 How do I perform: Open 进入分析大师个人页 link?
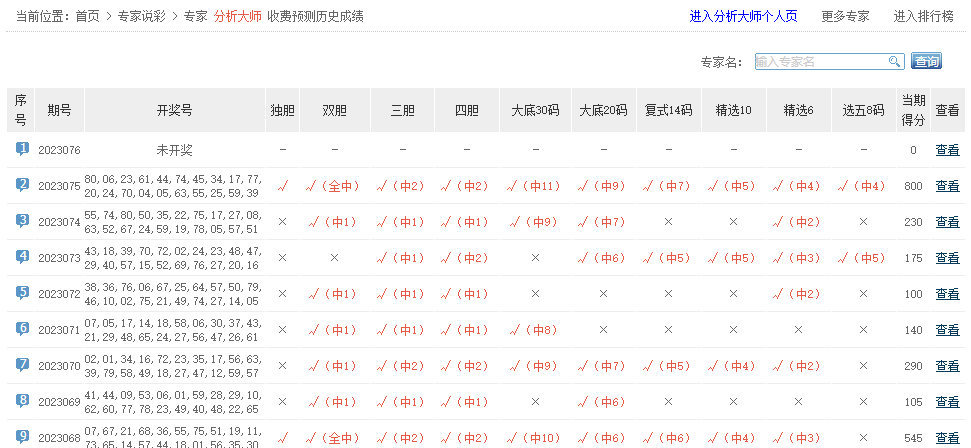tap(743, 17)
